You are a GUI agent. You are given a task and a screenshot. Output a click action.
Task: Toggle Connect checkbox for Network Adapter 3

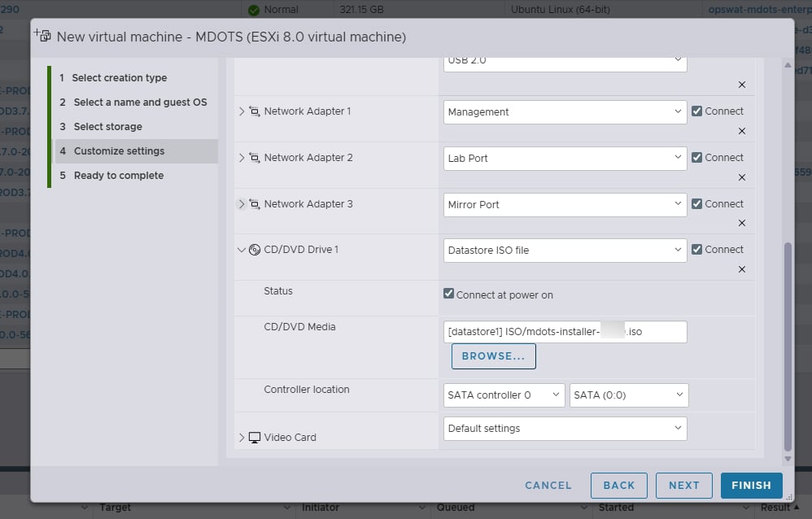(697, 204)
